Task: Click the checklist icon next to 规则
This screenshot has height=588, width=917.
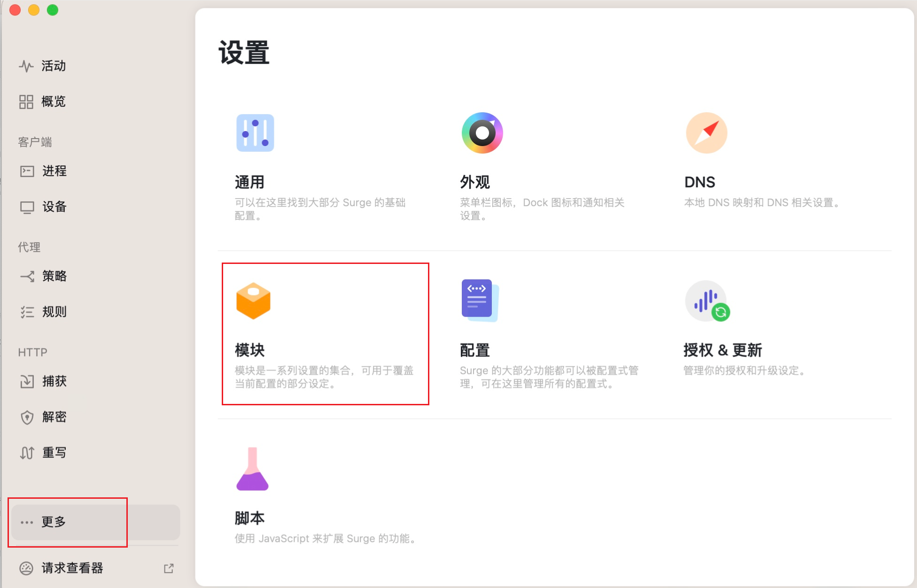Action: (27, 312)
